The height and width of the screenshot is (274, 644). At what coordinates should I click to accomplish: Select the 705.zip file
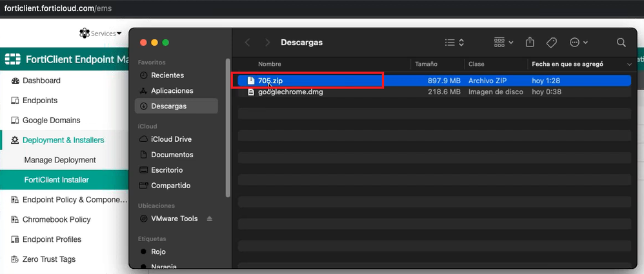434,81
